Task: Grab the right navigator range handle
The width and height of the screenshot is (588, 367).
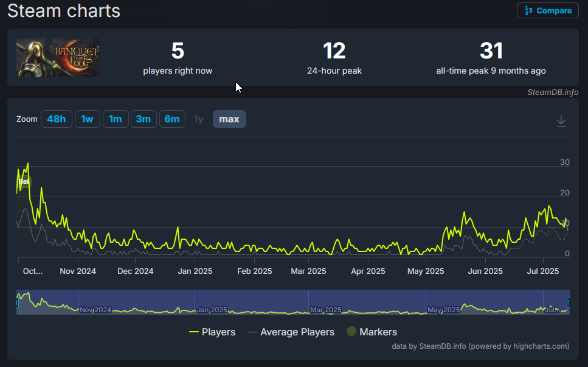Action: [x=569, y=302]
